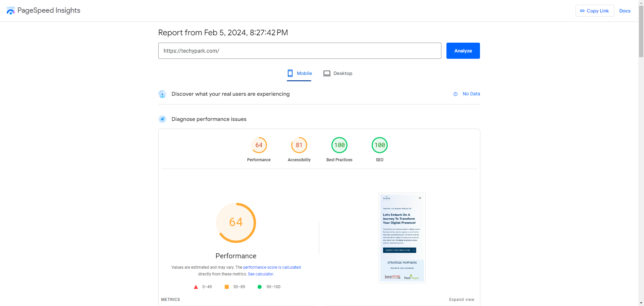Click the large Performance gauge with 64
The height and width of the screenshot is (306, 644).
pos(236,222)
